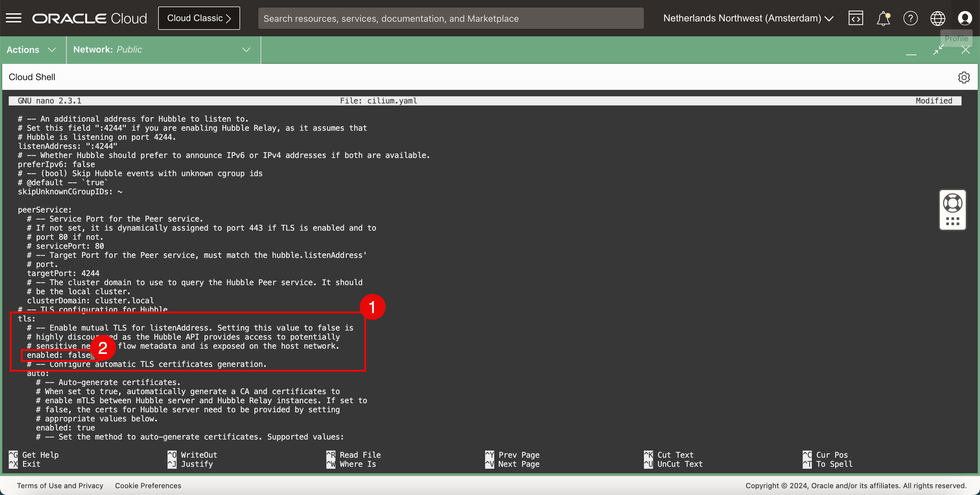
Task: Click the life ring support icon
Action: (952, 203)
